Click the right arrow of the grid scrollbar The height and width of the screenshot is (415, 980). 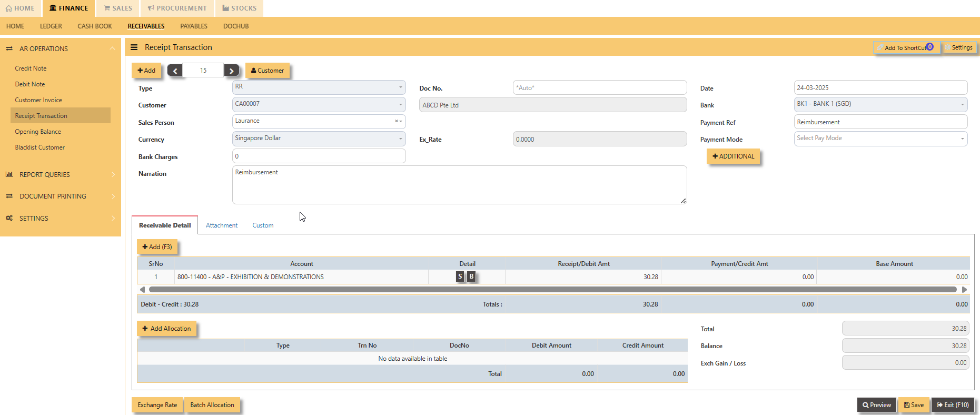pos(964,290)
